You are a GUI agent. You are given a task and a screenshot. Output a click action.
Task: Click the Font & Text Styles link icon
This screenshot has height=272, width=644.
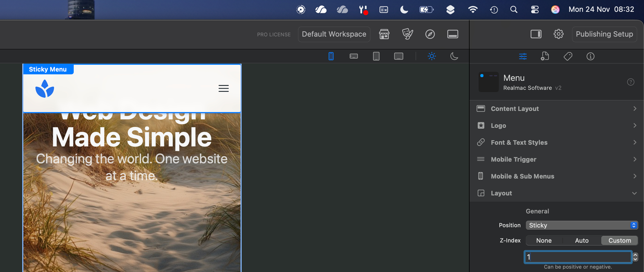pyautogui.click(x=481, y=142)
